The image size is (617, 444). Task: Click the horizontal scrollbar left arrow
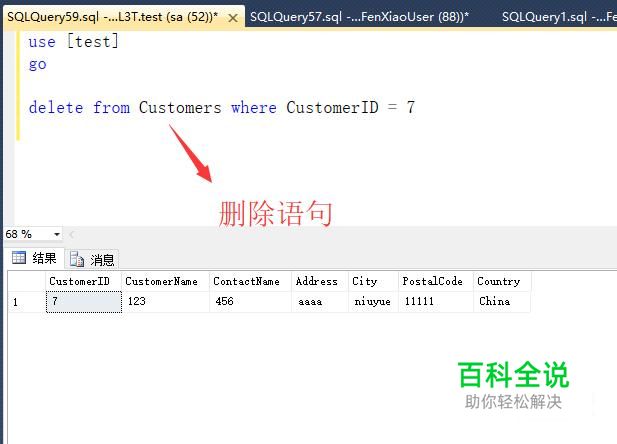click(72, 235)
